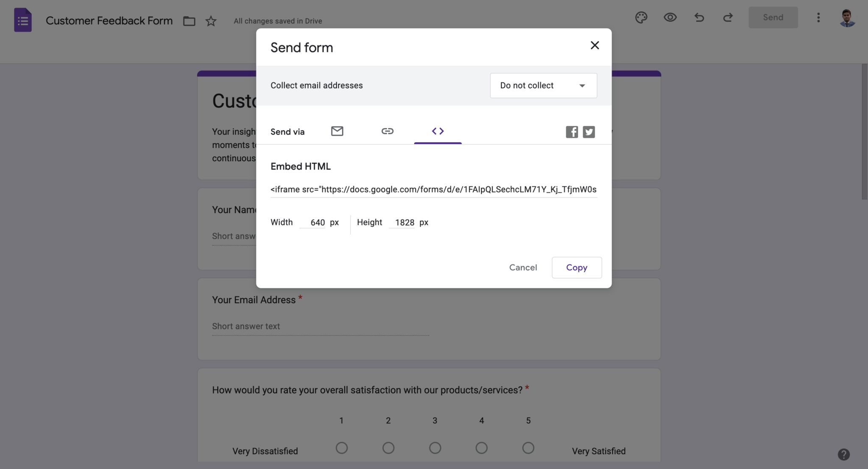The height and width of the screenshot is (469, 868).
Task: Open the form preview
Action: pyautogui.click(x=670, y=17)
